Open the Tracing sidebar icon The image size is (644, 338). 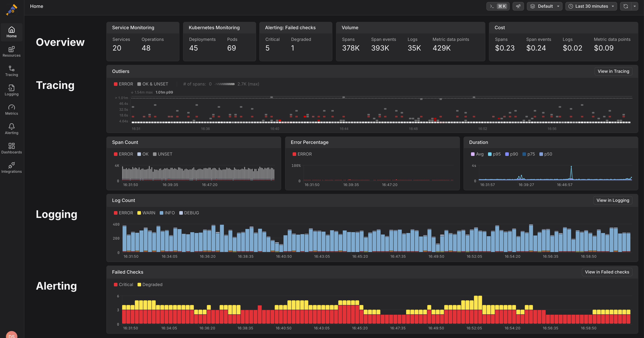11,71
